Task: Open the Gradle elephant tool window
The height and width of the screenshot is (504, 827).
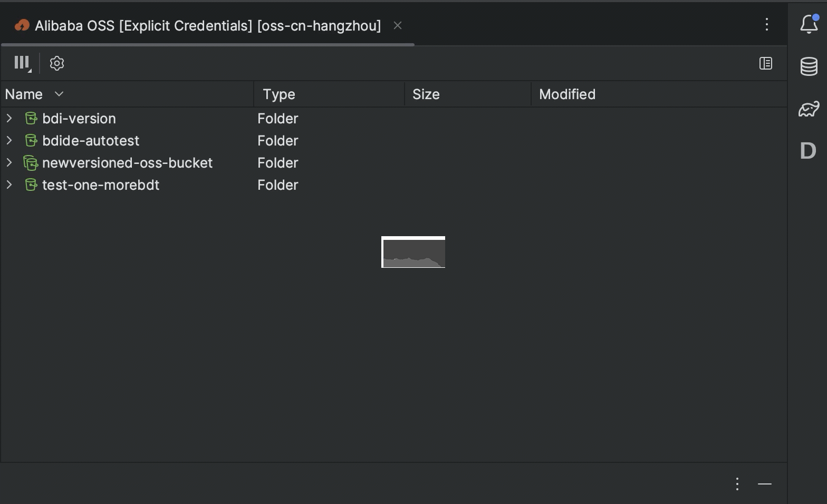Action: 809,109
